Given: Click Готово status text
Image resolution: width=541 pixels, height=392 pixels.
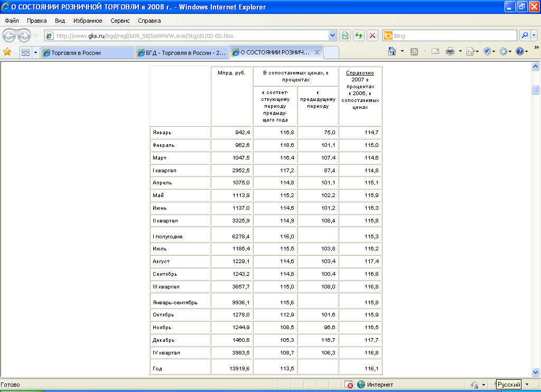Looking at the screenshot, I should 11,385.
